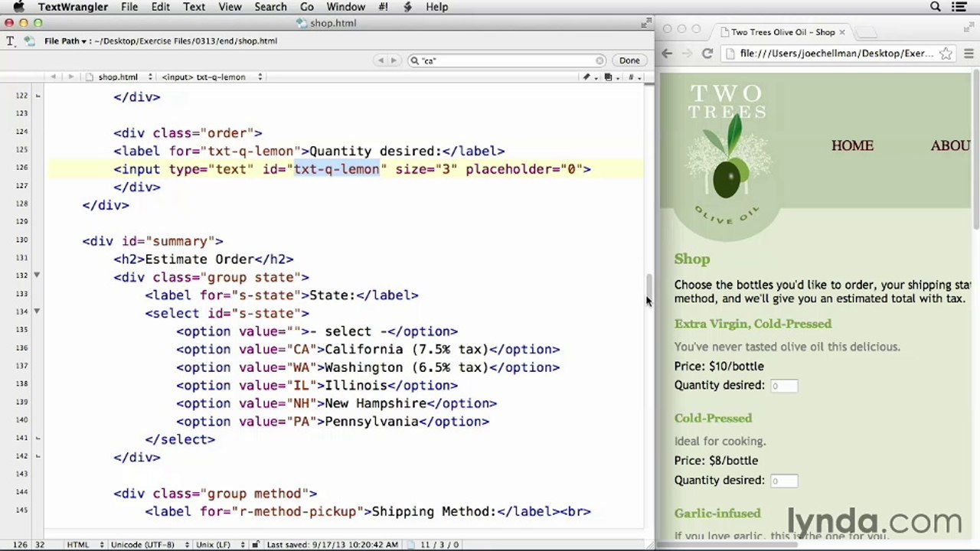Screen dimensions: 980x551
Task: Collapse the fold at line 132
Action: click(37, 275)
